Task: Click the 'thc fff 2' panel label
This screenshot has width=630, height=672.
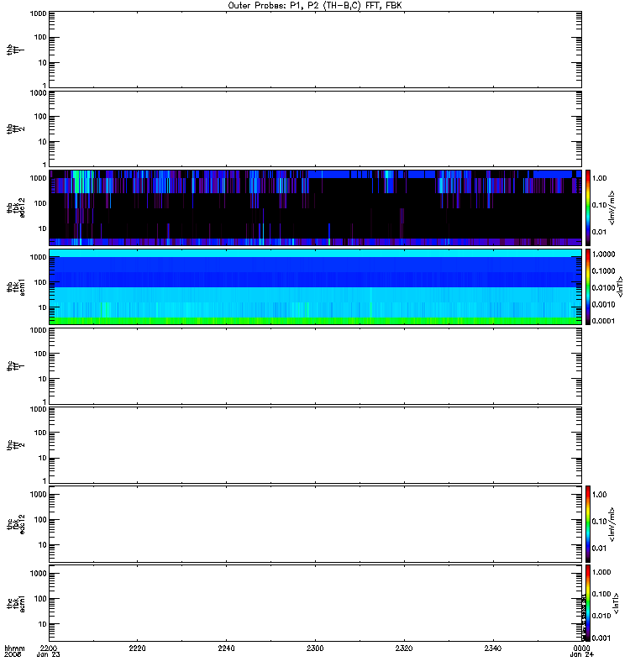Action: tap(15, 445)
